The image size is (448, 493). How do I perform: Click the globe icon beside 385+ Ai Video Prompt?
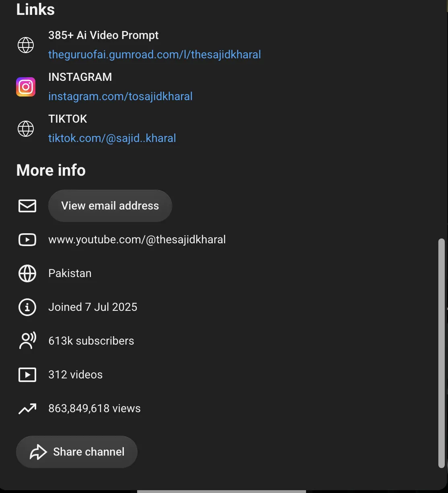click(26, 45)
